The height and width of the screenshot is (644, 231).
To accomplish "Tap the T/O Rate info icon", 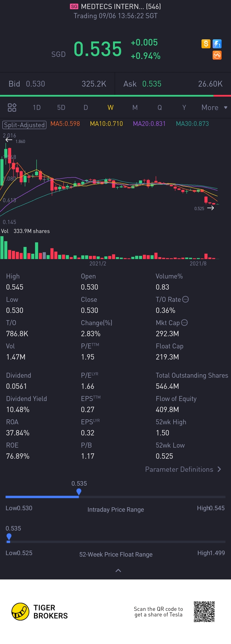I will [185, 299].
